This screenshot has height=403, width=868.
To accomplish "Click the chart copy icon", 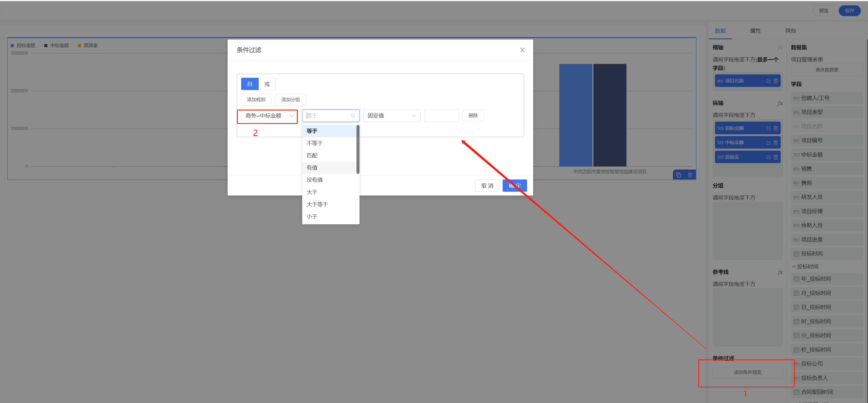I will [679, 175].
